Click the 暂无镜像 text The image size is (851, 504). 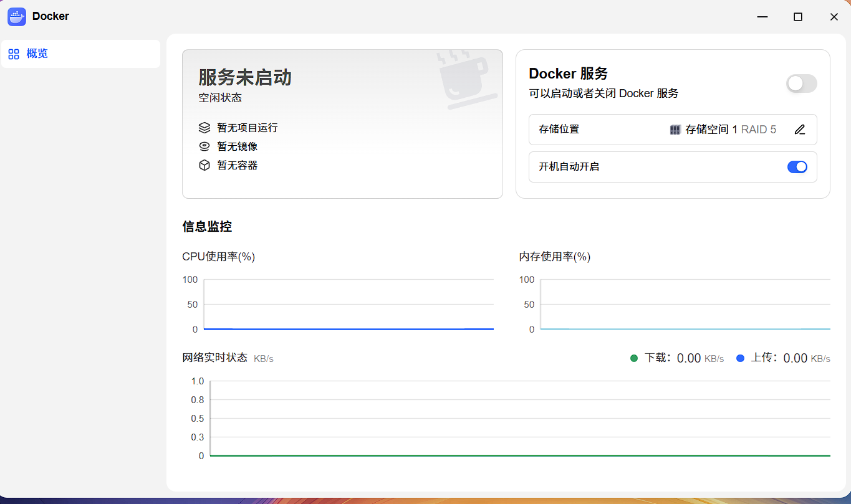(238, 146)
